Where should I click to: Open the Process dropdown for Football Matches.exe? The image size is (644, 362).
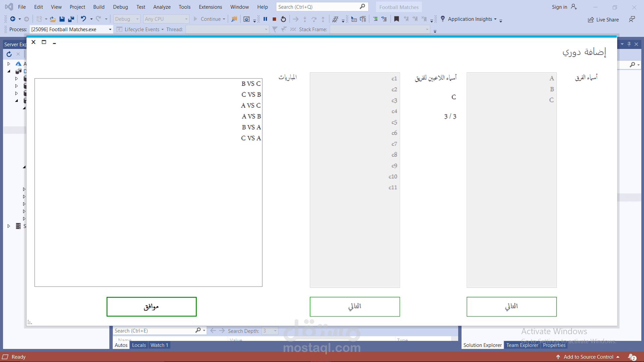point(110,29)
